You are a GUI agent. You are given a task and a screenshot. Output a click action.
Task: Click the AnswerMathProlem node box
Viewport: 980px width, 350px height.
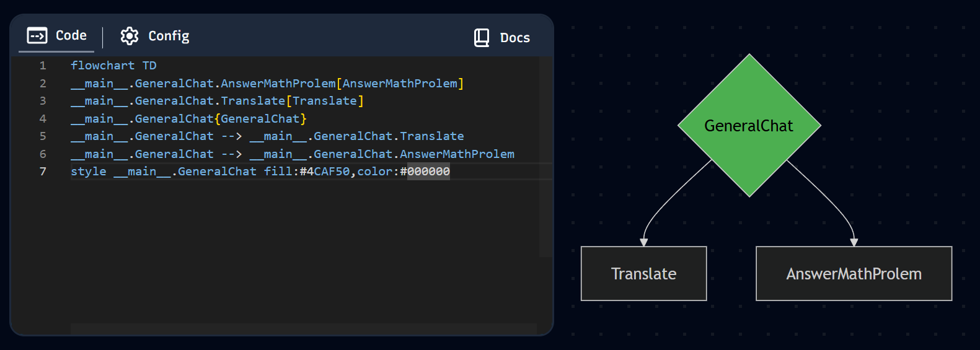coord(854,274)
